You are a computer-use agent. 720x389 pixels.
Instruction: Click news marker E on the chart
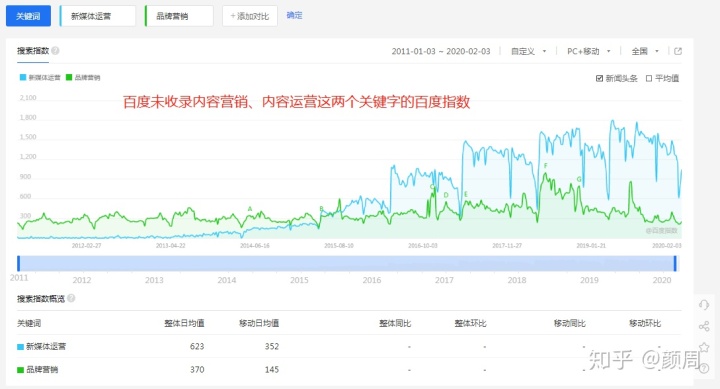tap(466, 194)
